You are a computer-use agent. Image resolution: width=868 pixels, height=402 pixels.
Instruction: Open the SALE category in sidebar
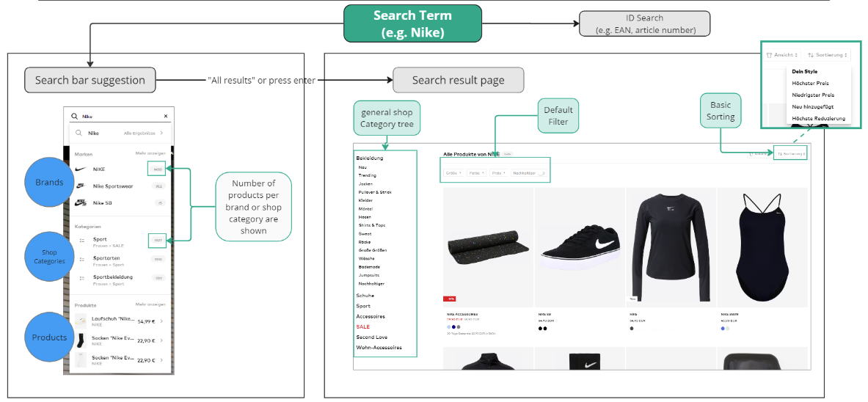tap(363, 326)
